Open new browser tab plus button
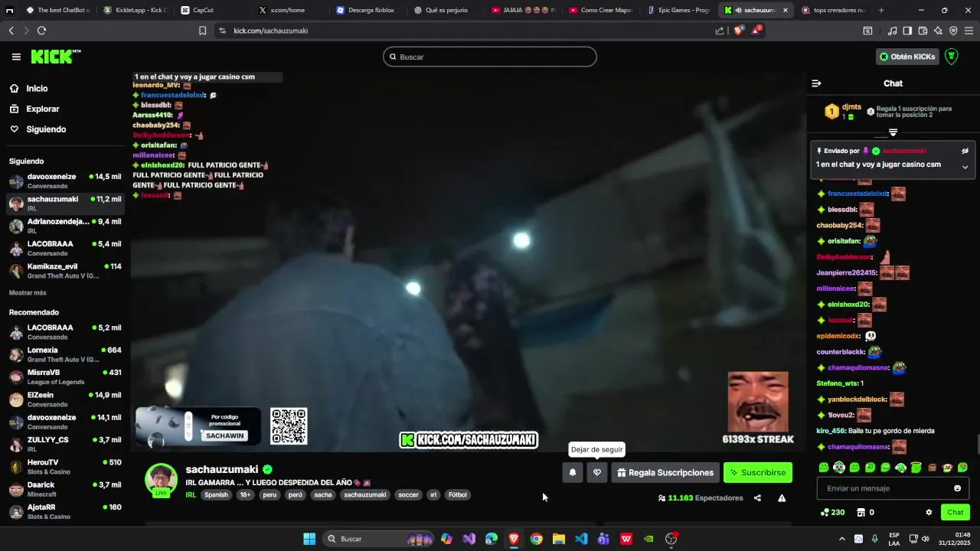Image resolution: width=980 pixels, height=551 pixels. tap(881, 10)
